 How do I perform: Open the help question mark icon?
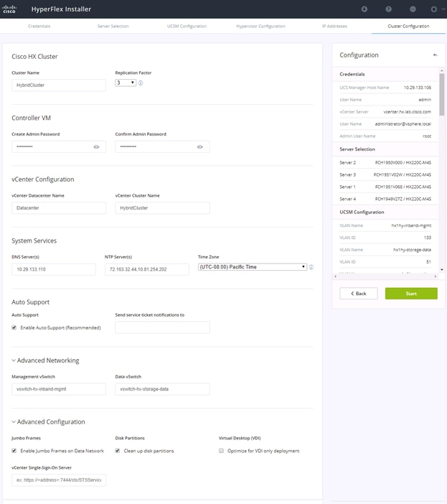389,9
